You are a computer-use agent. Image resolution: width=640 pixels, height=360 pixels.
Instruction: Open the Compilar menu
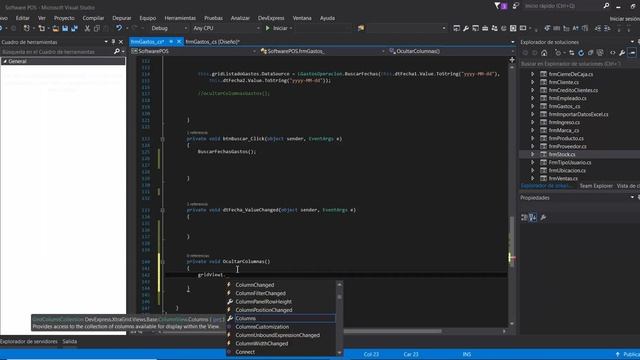[x=93, y=18]
